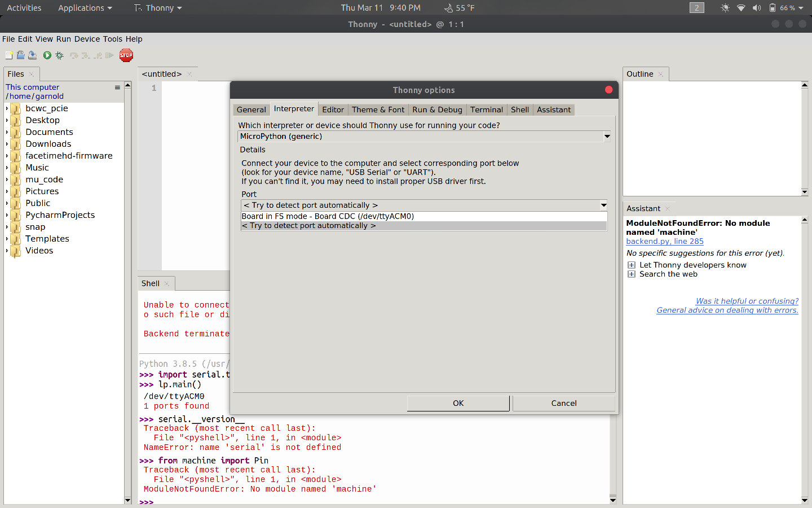Image resolution: width=812 pixels, height=508 pixels.
Task: Click the Files panel scrollbar down arrow
Action: coord(128,500)
